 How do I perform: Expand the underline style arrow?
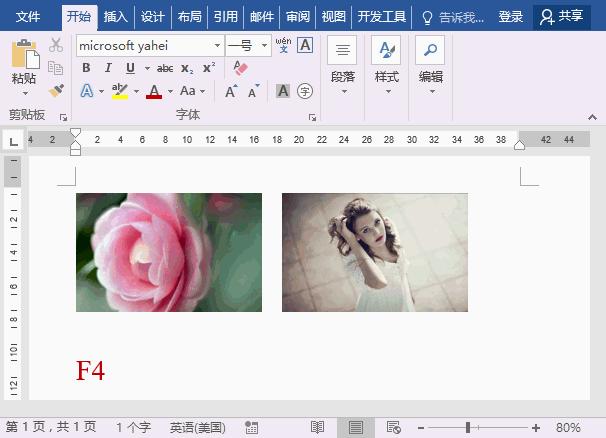147,68
